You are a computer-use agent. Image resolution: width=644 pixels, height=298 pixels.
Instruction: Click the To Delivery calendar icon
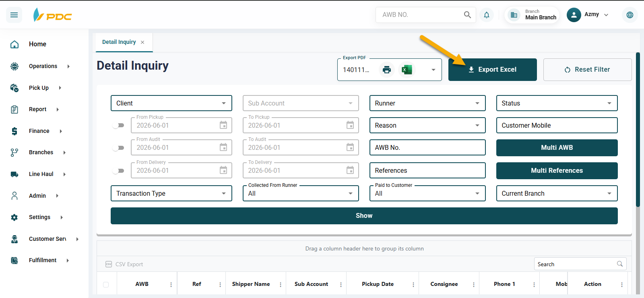[x=350, y=170]
